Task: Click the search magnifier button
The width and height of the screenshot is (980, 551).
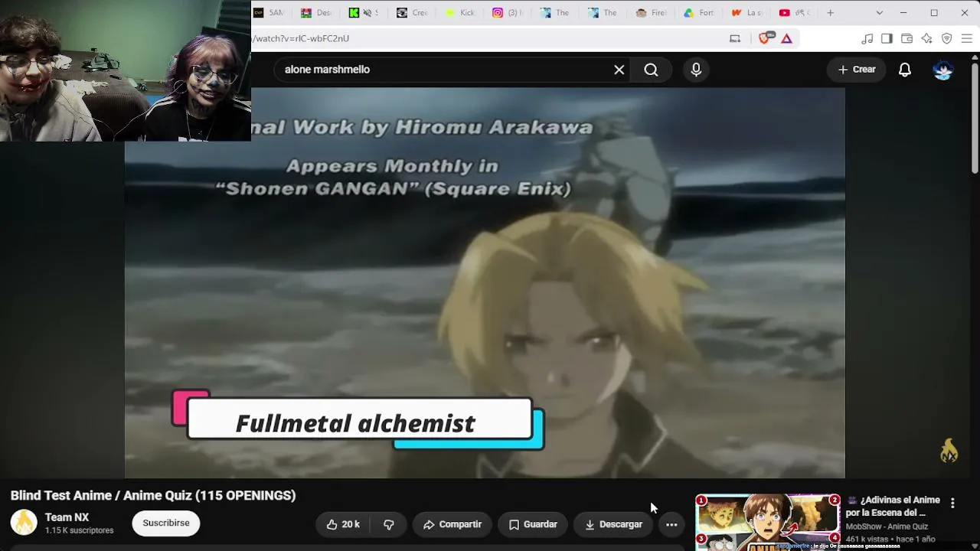Action: pyautogui.click(x=651, y=70)
